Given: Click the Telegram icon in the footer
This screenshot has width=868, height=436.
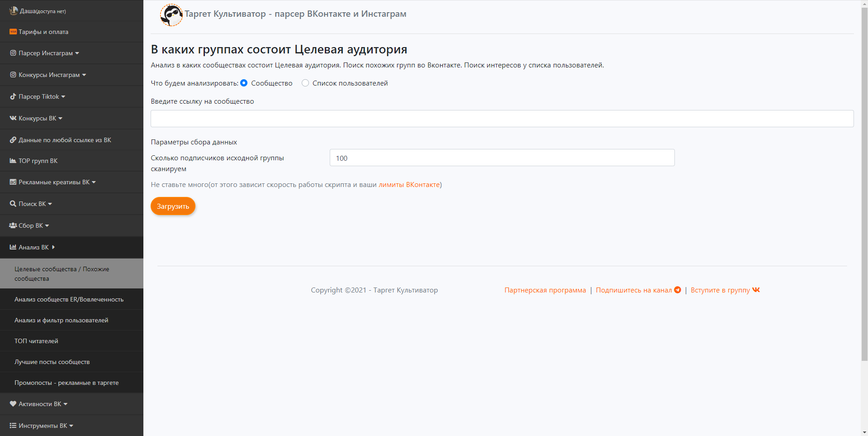Looking at the screenshot, I should coord(678,290).
